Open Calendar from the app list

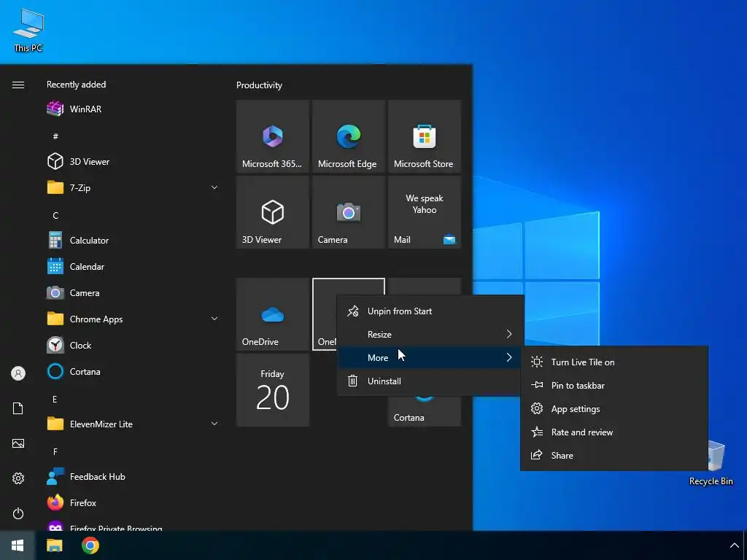[133, 267]
